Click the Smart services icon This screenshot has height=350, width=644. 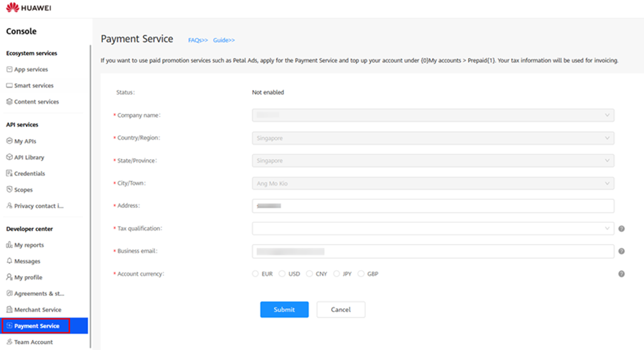point(9,85)
